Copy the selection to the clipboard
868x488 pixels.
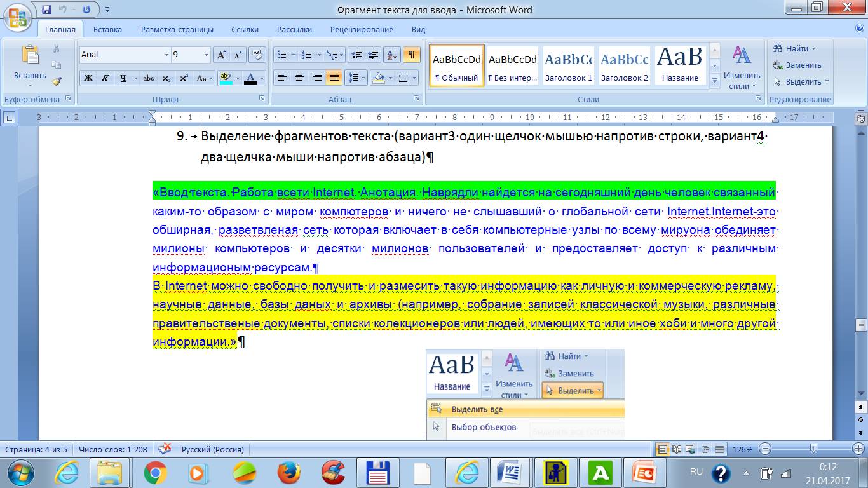coord(57,65)
